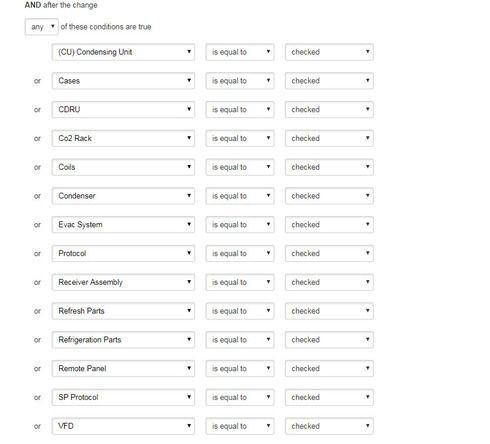Open the VFD field dropdown
Image resolution: width=490 pixels, height=444 pixels.
[x=123, y=426]
